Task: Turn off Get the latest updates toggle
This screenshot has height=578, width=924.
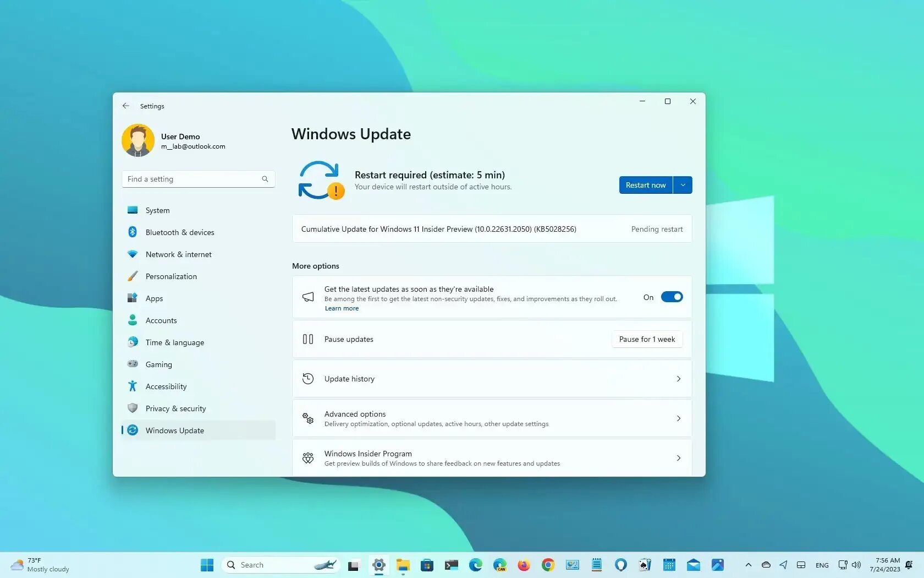Action: tap(672, 297)
